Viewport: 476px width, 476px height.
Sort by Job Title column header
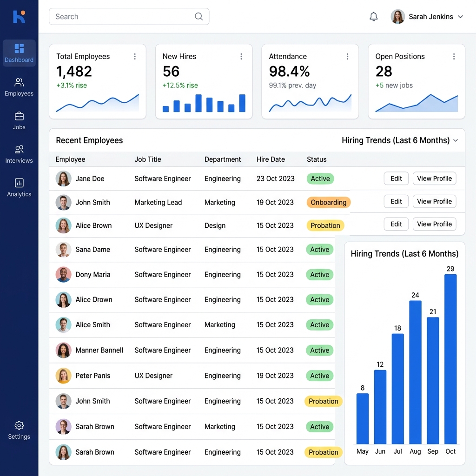pyautogui.click(x=148, y=159)
